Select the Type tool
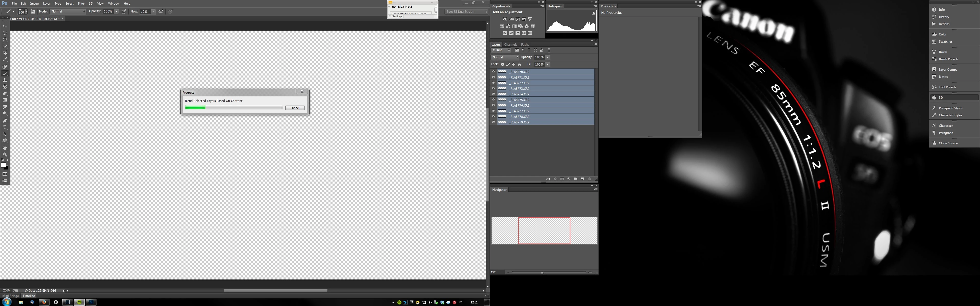980x306 pixels. point(5,127)
